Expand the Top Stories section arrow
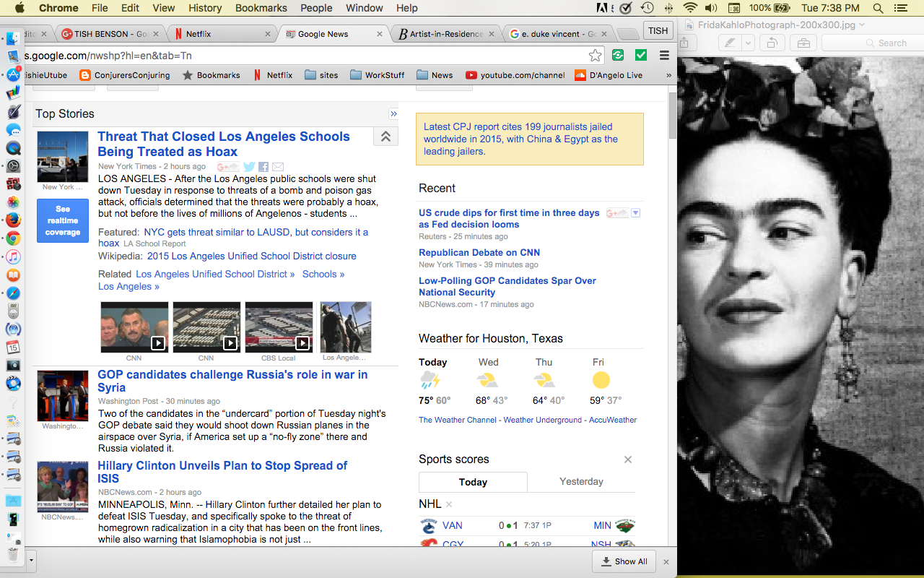 click(x=393, y=113)
